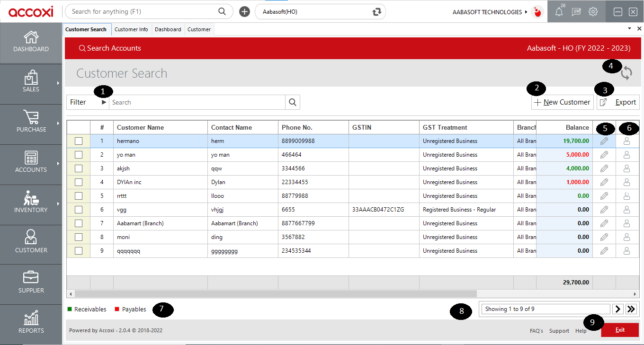Go to next page of results
644x345 pixels.
617,309
